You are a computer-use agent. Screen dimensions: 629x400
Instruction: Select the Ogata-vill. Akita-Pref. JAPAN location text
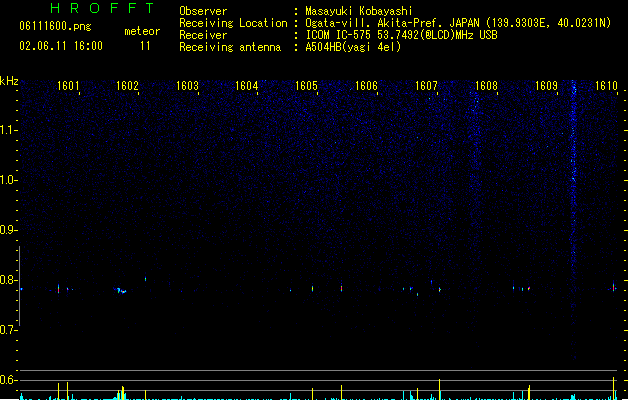click(458, 23)
